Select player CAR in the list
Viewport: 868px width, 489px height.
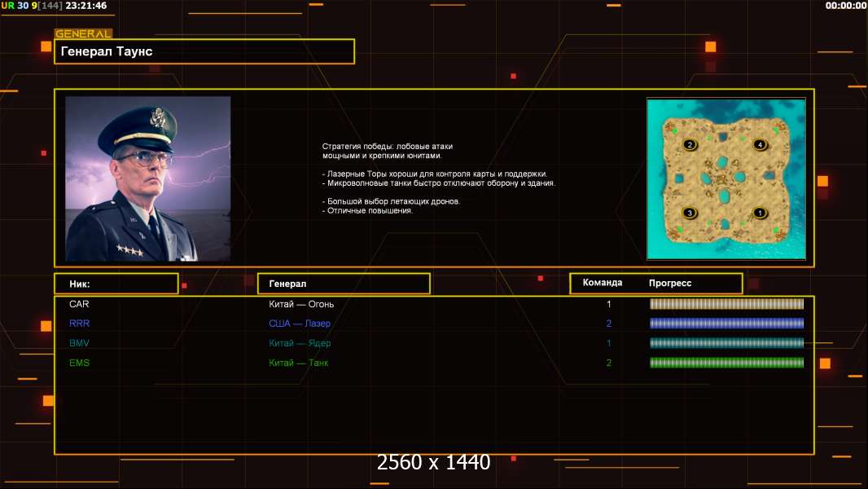pos(79,304)
